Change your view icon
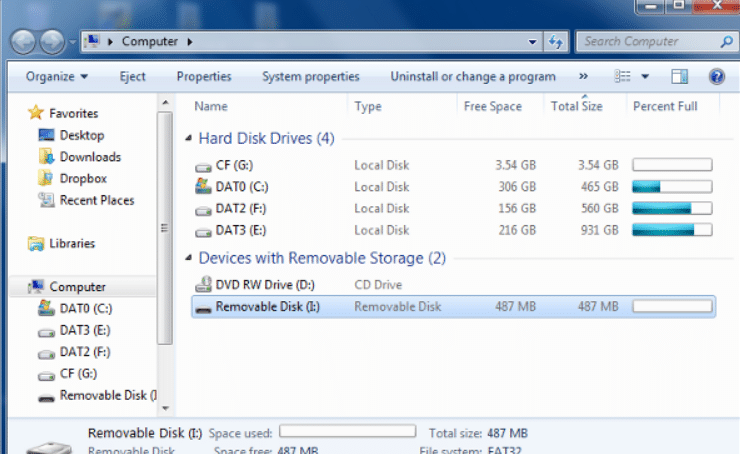 coord(622,76)
